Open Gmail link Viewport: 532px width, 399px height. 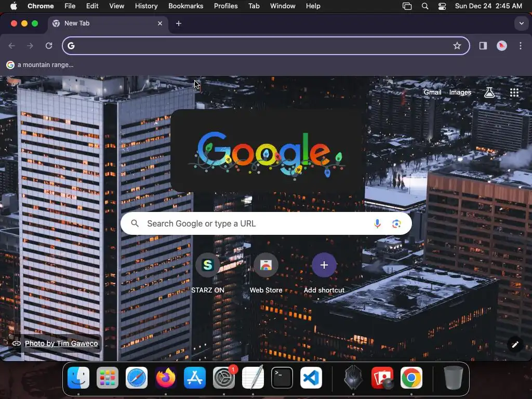tap(432, 92)
